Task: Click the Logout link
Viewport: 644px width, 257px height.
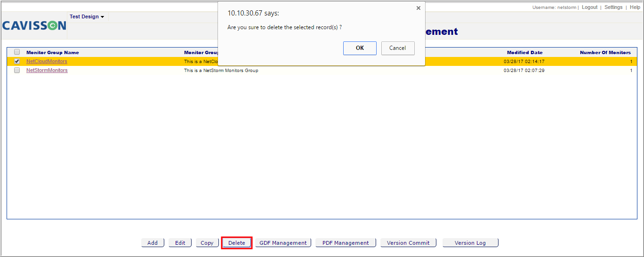Action: coord(589,7)
